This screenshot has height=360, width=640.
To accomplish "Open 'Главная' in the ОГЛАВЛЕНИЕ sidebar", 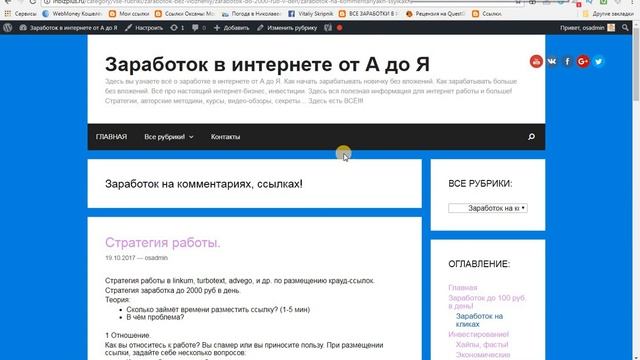I will (x=462, y=287).
